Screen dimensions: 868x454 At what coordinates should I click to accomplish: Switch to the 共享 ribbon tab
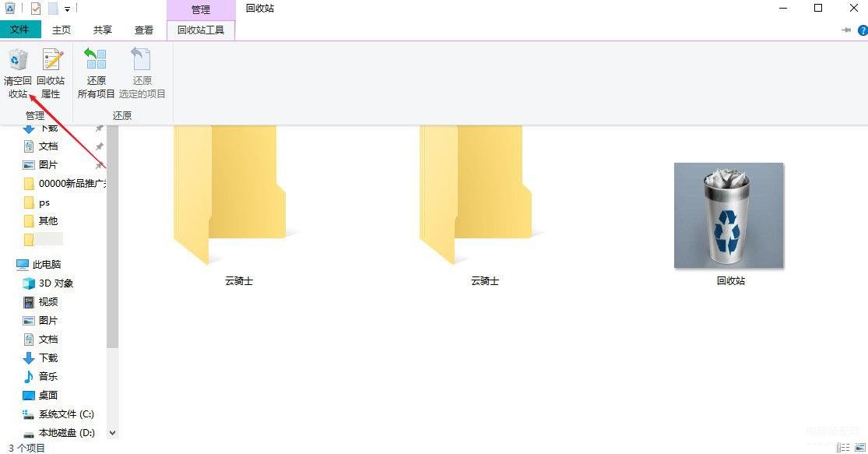click(103, 30)
